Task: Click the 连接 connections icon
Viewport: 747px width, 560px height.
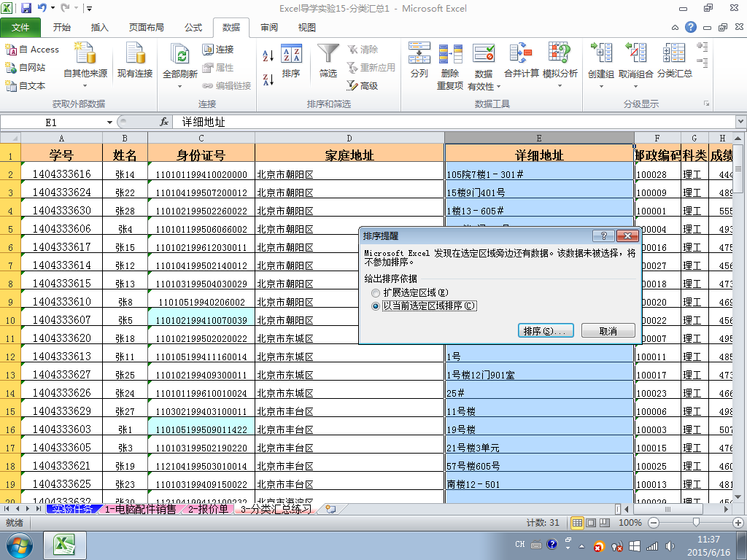Action: tap(217, 49)
